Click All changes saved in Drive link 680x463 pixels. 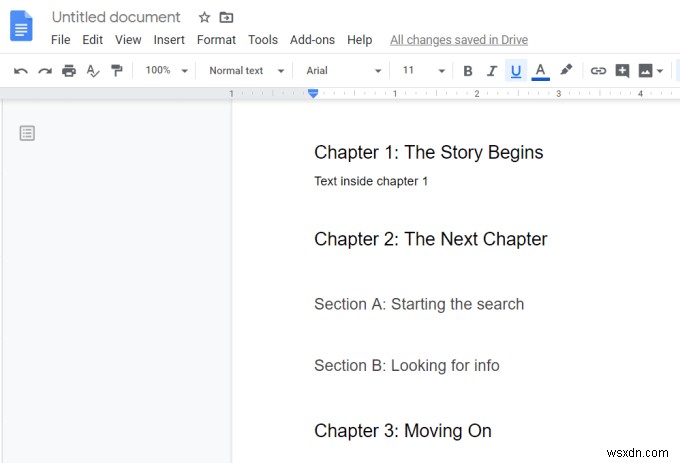[459, 40]
